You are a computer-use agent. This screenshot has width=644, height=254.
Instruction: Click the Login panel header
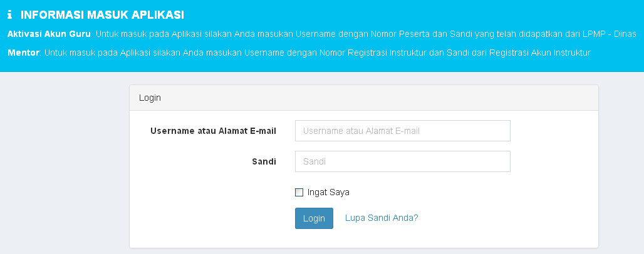363,98
